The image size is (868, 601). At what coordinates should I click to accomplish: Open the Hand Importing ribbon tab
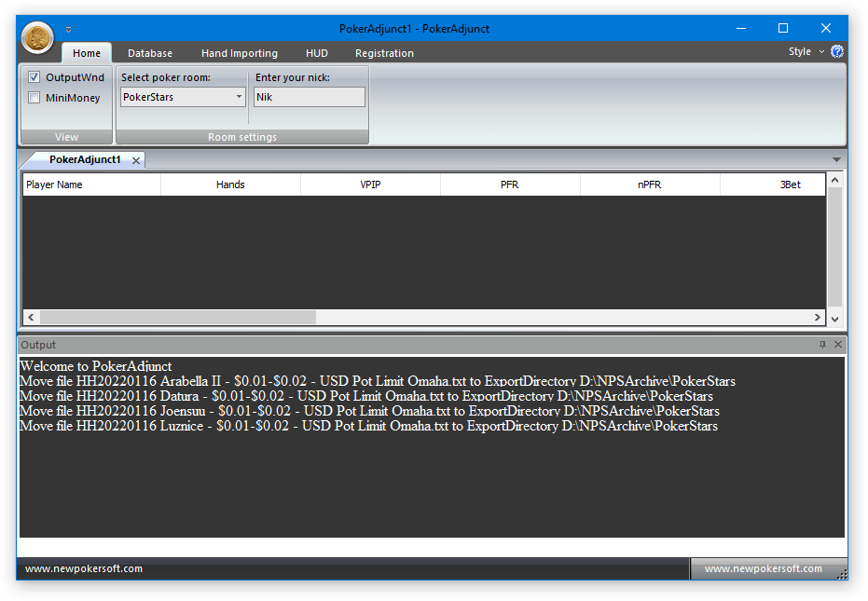click(239, 53)
